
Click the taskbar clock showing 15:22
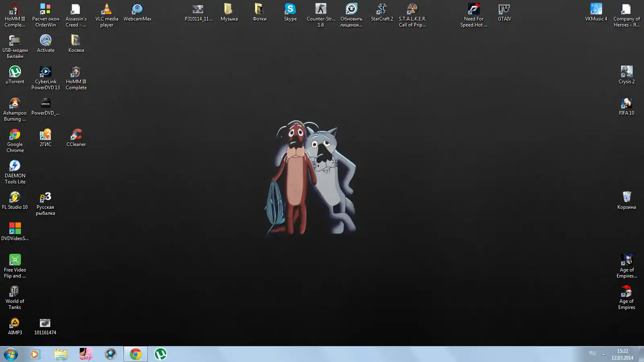(622, 354)
